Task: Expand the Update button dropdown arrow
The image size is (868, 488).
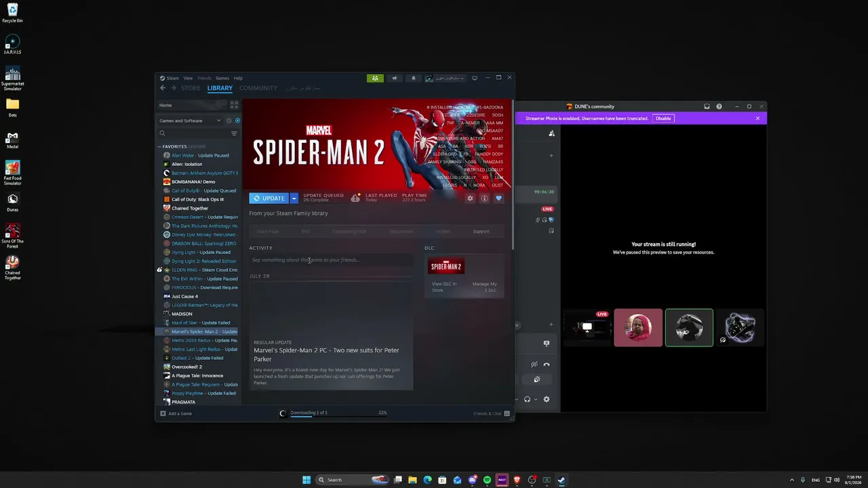Action: [x=294, y=199]
